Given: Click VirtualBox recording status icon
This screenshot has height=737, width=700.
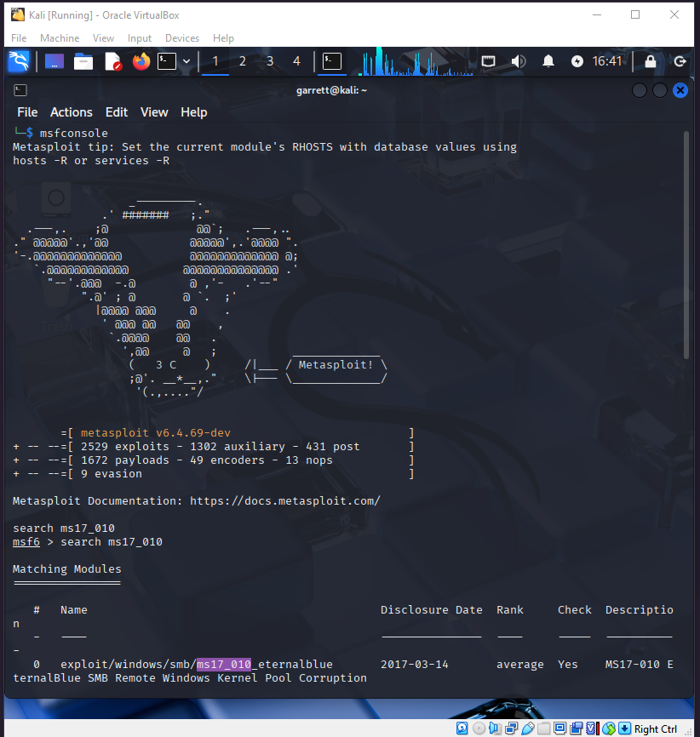Looking at the screenshot, I should [x=577, y=728].
